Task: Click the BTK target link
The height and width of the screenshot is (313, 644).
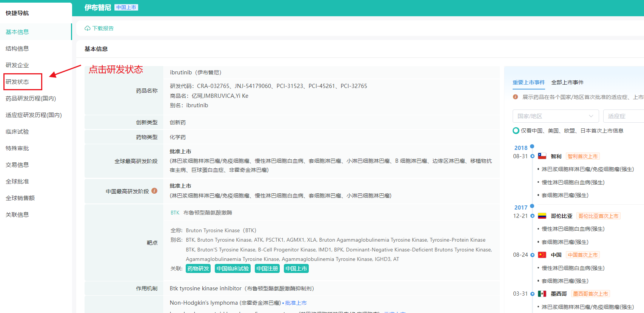Action: [x=175, y=213]
